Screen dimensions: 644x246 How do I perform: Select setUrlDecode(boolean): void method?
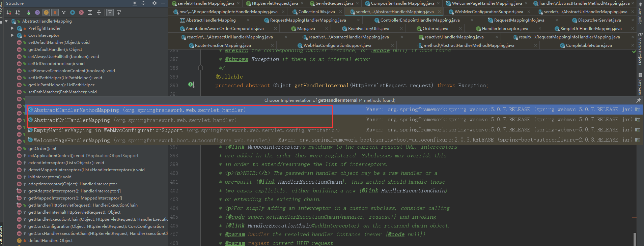56,64
